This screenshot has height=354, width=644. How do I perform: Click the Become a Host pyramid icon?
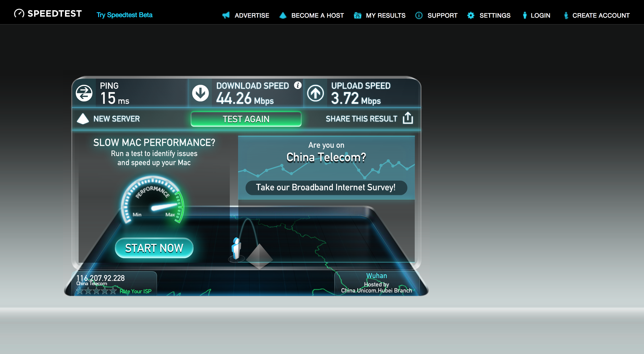click(283, 15)
